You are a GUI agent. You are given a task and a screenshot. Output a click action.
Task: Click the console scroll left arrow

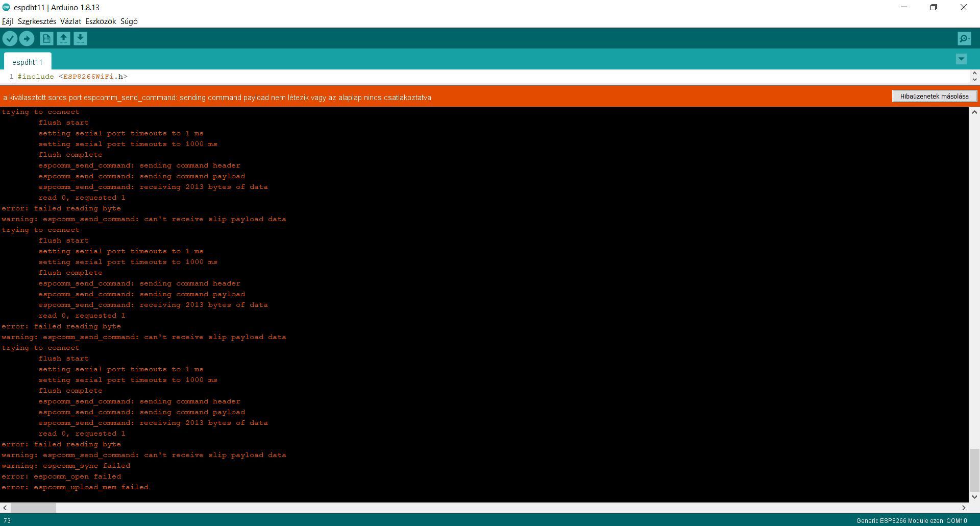pyautogui.click(x=5, y=508)
